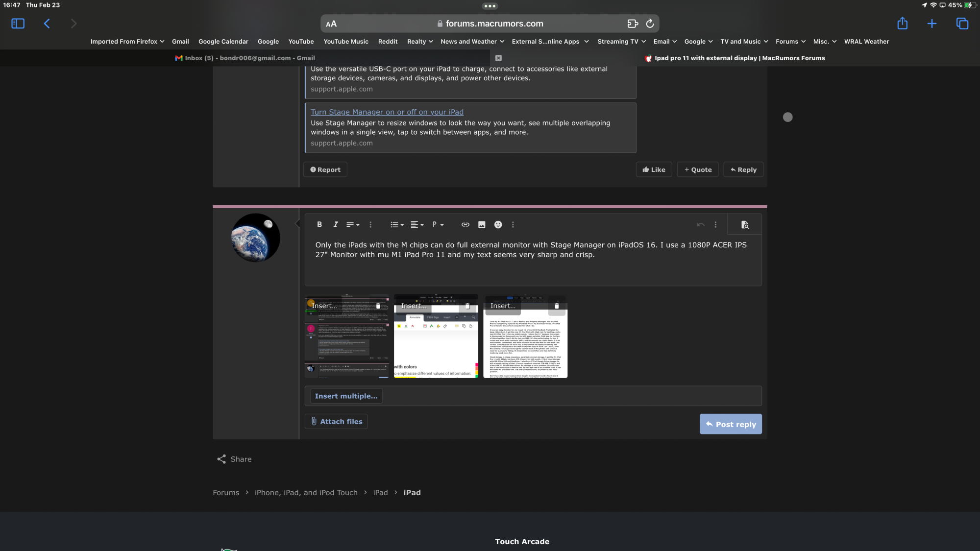980x551 pixels.
Task: Expand the News and Weather bookmarks folder
Action: coord(472,42)
